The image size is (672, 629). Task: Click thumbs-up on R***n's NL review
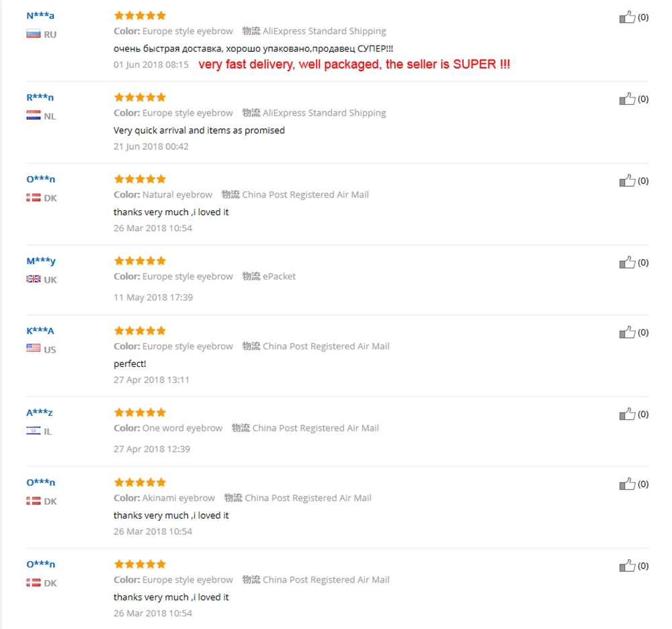coord(627,99)
